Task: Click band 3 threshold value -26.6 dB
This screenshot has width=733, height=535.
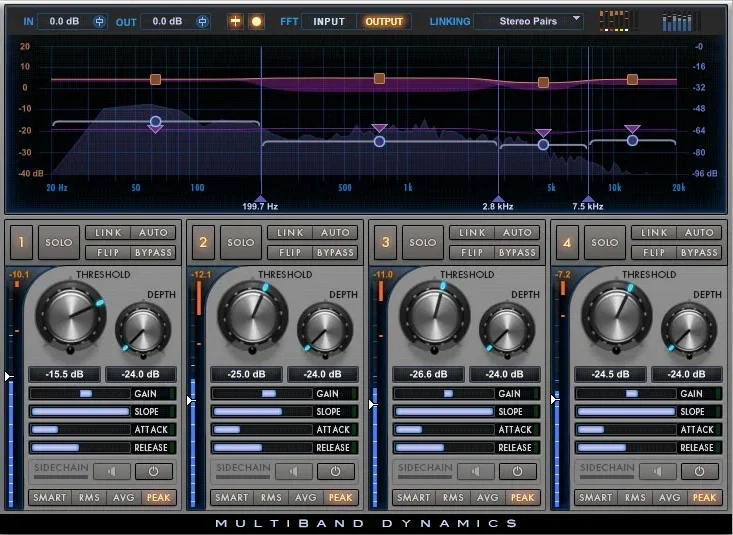Action: pyautogui.click(x=428, y=374)
